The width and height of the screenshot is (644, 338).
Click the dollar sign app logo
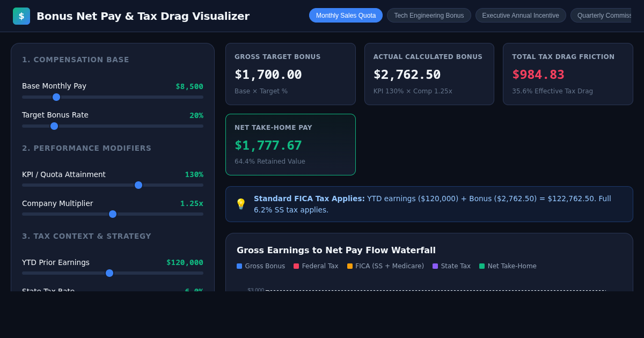[x=21, y=16]
